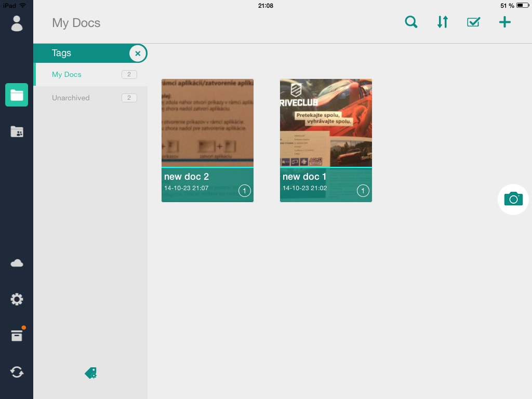Open the sort options
The height and width of the screenshot is (399, 532).
click(442, 22)
